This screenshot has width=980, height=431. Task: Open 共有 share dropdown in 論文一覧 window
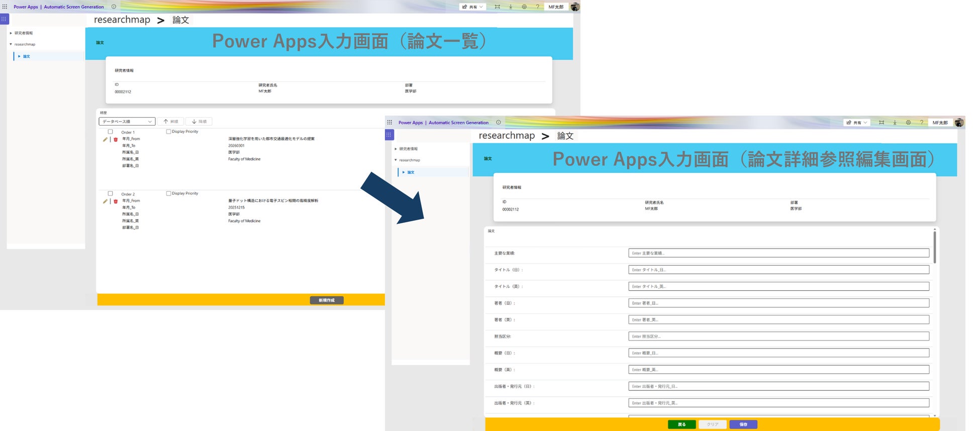tap(473, 7)
